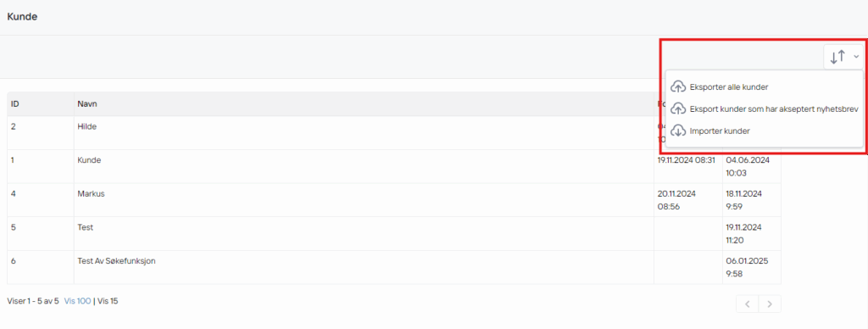The width and height of the screenshot is (868, 329).
Task: Open customer row Test Av Søkefunksjon
Action: click(x=394, y=267)
